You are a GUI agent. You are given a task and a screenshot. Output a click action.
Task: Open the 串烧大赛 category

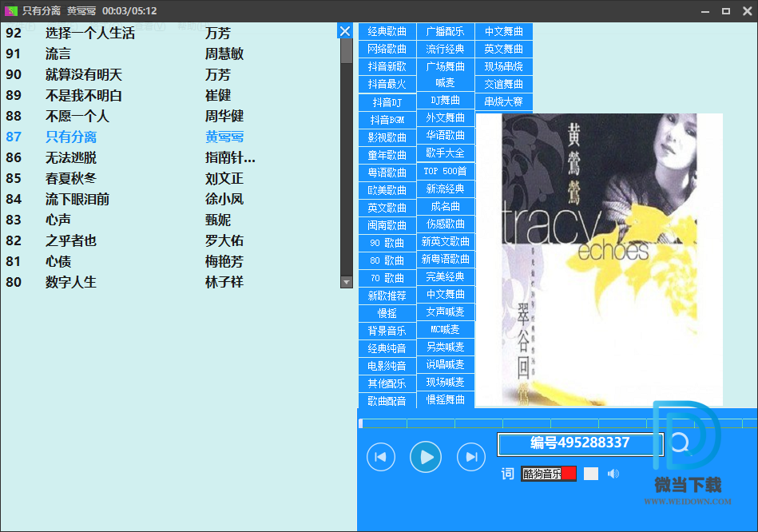(504, 101)
